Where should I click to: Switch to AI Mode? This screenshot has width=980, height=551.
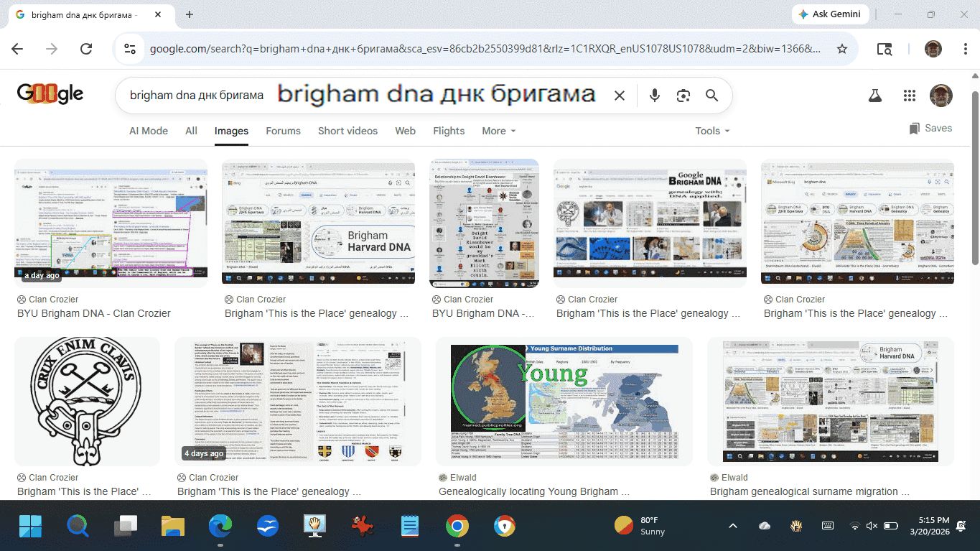[148, 131]
